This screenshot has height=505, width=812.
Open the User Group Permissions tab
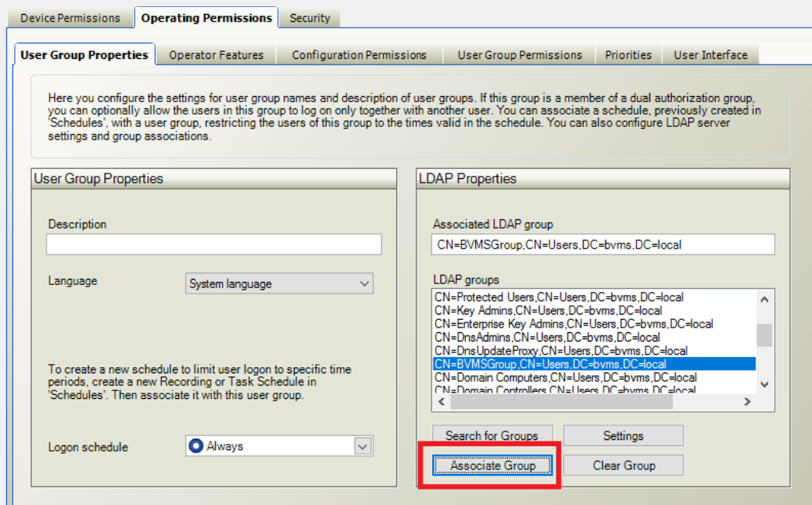tap(519, 55)
